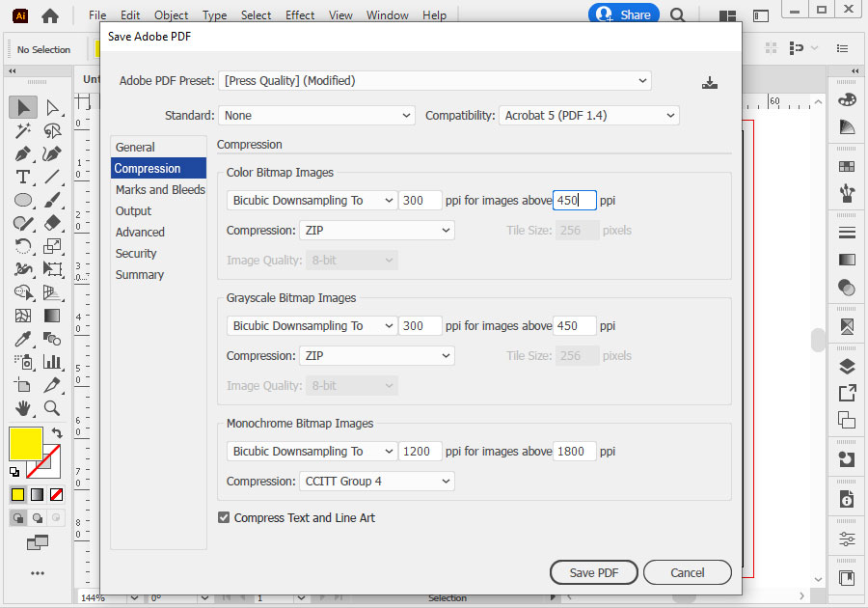Open the Color Bitmap downsampling method dropdown
Screen dimensions: 868x608
(x=312, y=201)
